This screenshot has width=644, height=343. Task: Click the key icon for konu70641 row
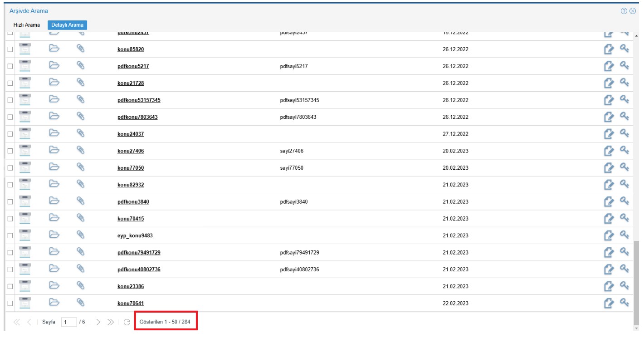624,303
